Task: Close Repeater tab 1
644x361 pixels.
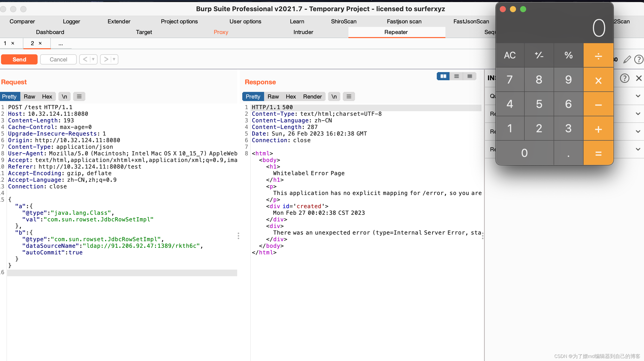Action: tap(13, 43)
